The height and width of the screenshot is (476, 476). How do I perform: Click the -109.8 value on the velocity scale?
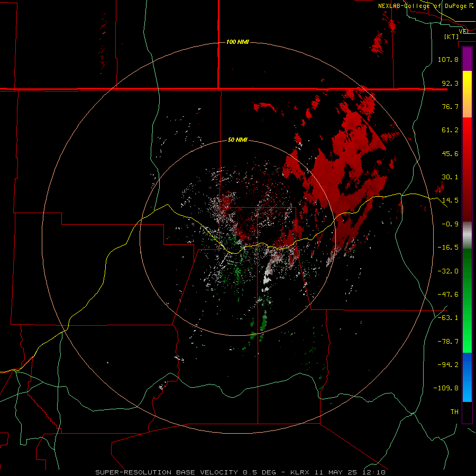tap(446, 388)
